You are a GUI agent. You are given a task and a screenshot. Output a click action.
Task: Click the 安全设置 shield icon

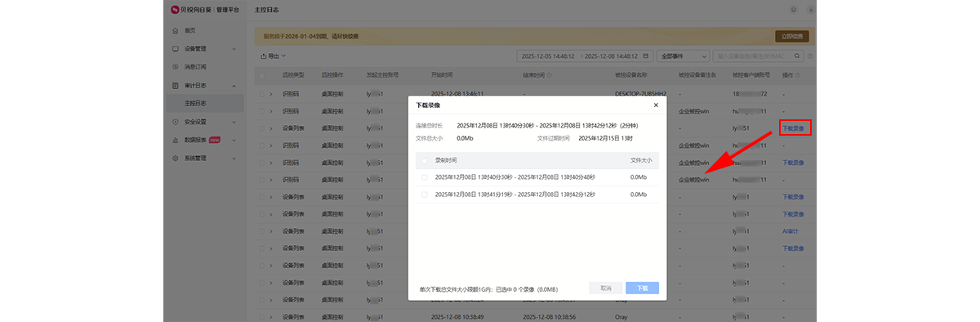click(176, 122)
